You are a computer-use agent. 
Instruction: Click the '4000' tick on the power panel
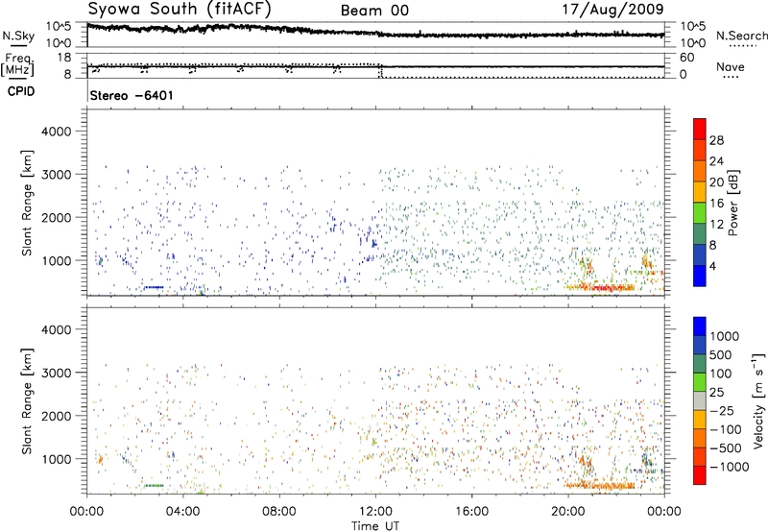click(x=57, y=132)
